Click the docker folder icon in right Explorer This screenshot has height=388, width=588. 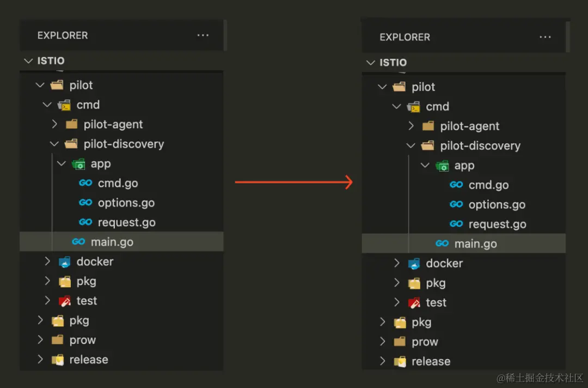coord(414,263)
